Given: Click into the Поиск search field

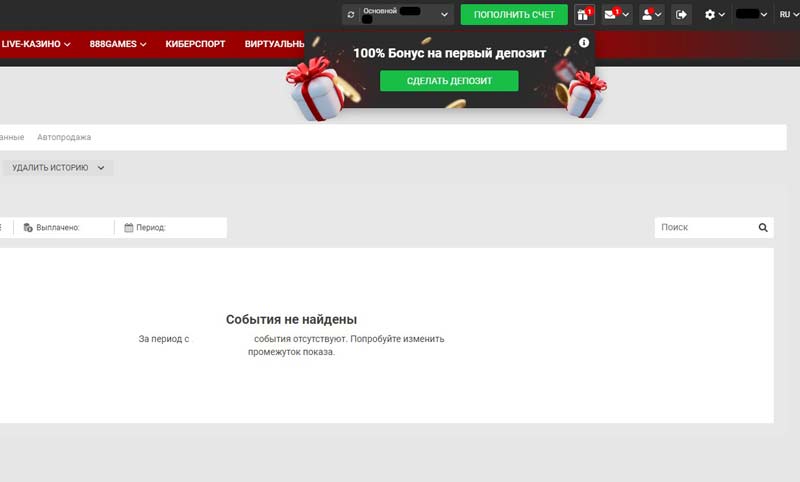Looking at the screenshot, I should pyautogui.click(x=704, y=228).
